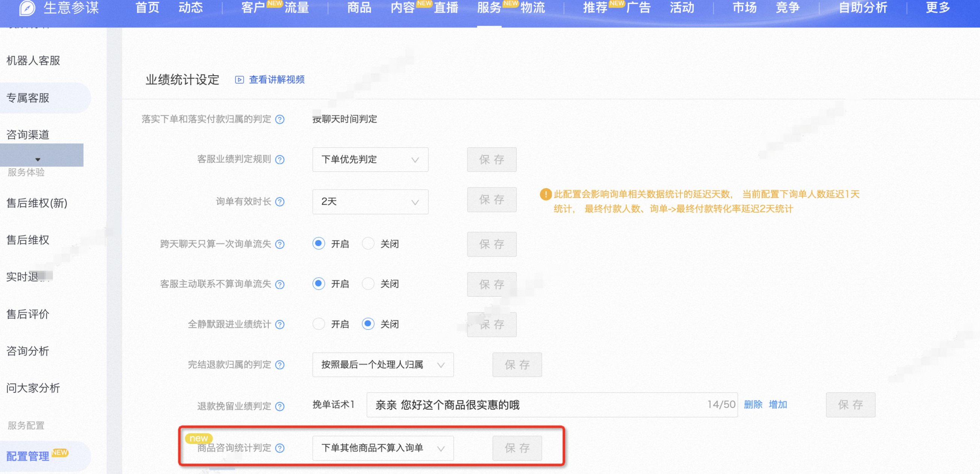Click 保存 for 全静默跟进业绩统计
980x474 pixels.
point(492,325)
